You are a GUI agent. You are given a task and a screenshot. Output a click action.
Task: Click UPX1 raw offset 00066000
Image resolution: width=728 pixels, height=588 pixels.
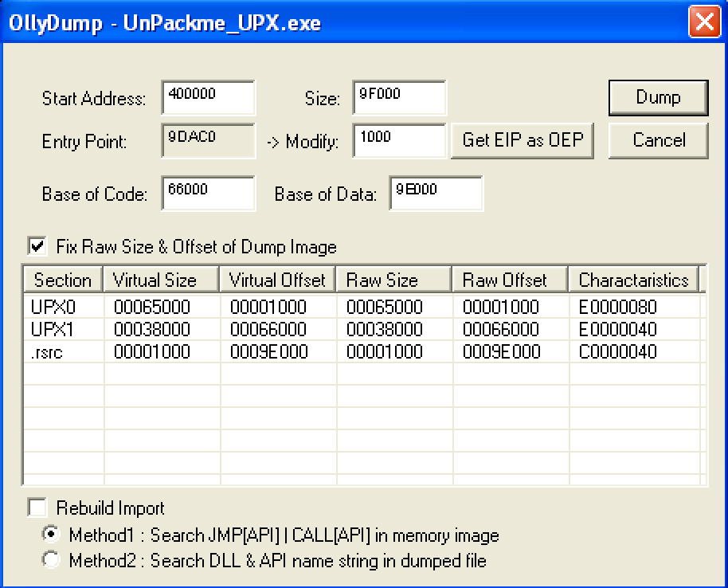point(501,329)
